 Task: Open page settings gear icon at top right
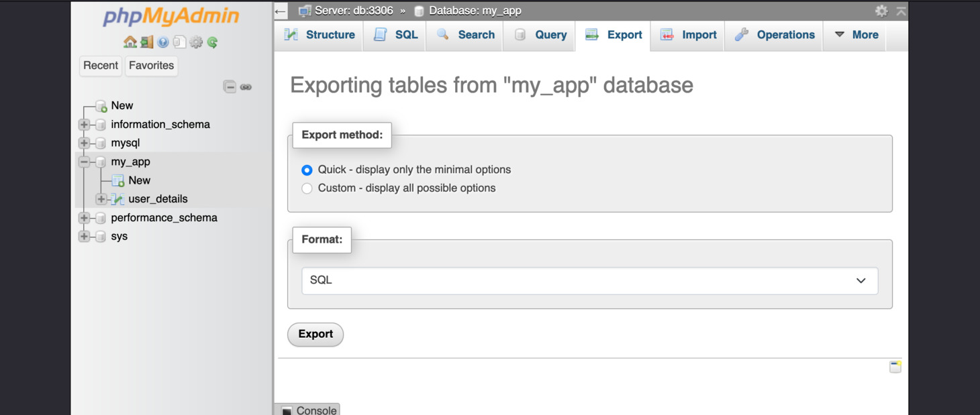point(881,11)
